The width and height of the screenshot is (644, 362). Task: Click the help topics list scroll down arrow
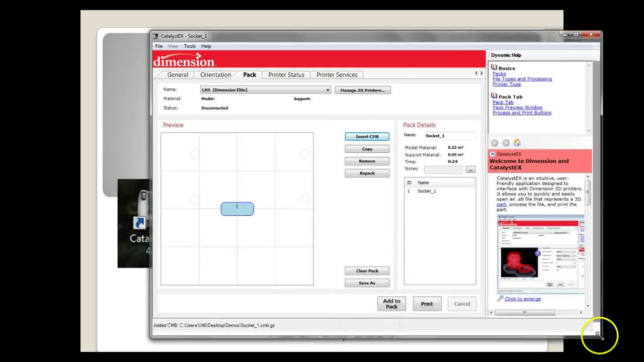coord(589,131)
